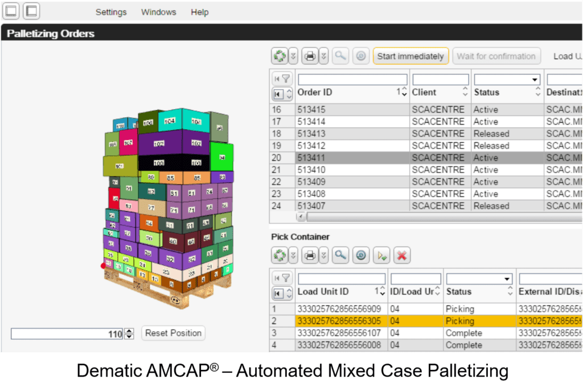Screen dimensions: 583x392
Task: Select order 513411
Action: pos(426,158)
